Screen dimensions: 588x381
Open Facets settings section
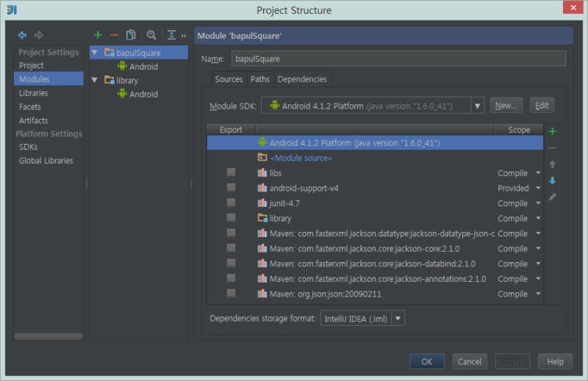pyautogui.click(x=30, y=106)
